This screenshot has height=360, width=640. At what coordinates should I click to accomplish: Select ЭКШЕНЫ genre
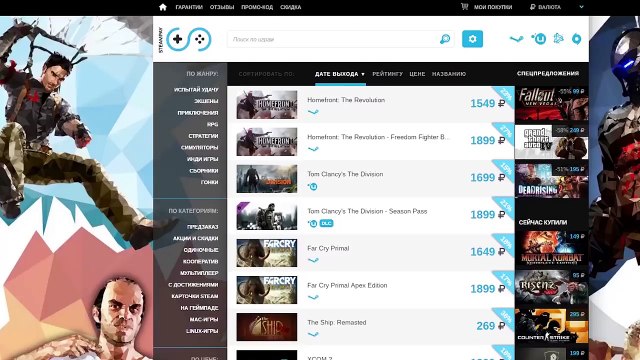click(x=206, y=101)
